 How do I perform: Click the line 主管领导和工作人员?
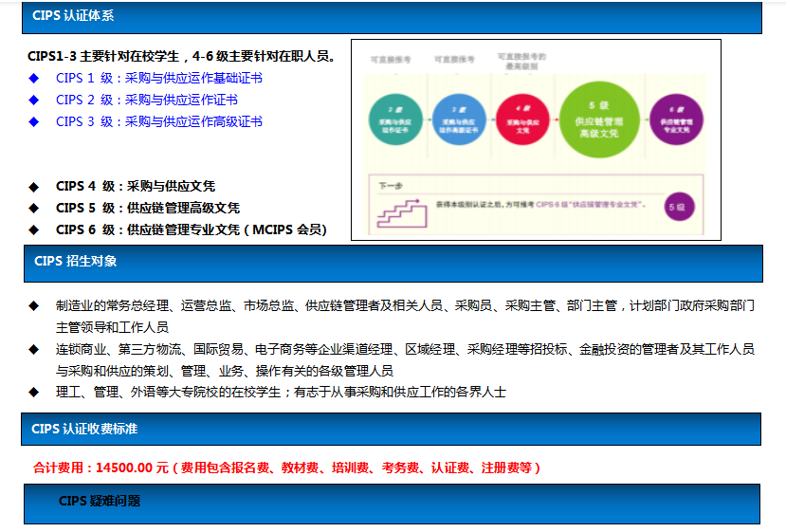(112, 327)
